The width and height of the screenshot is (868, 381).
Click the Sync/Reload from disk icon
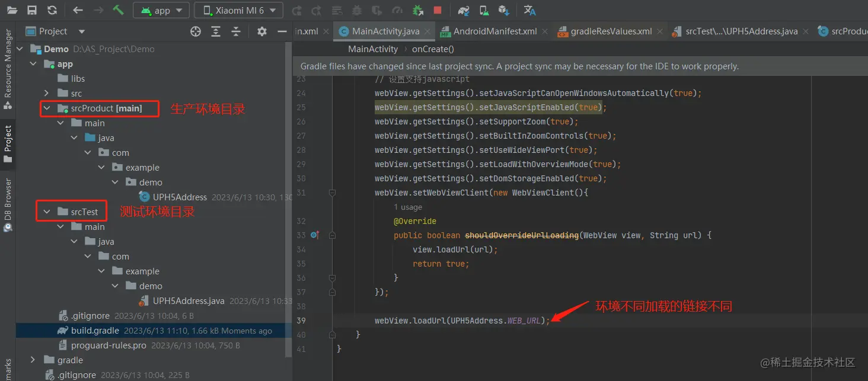tap(52, 10)
